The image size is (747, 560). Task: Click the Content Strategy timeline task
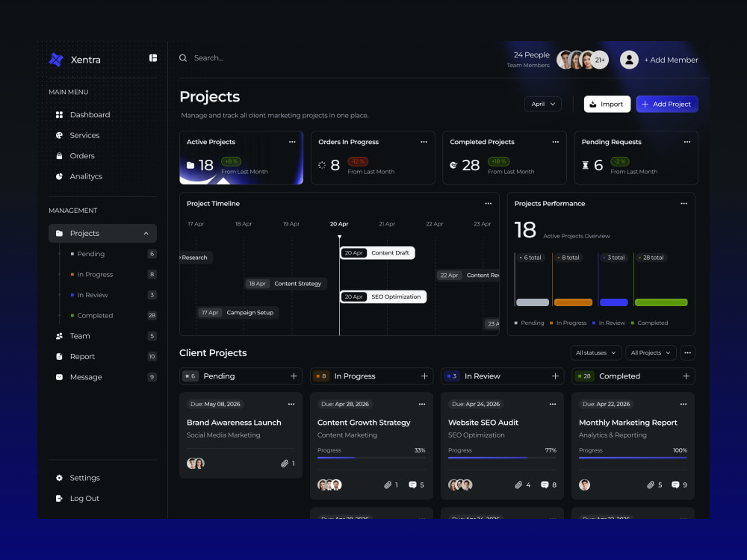(285, 283)
